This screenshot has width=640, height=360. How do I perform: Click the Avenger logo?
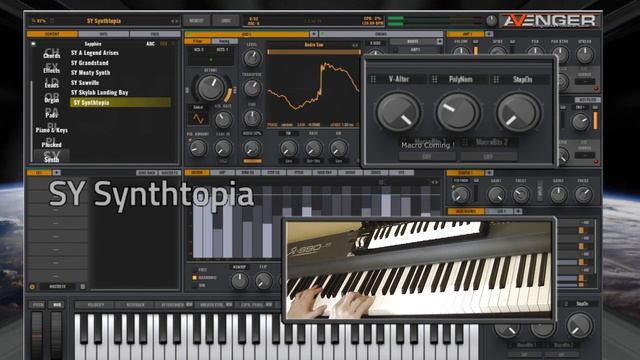point(549,20)
